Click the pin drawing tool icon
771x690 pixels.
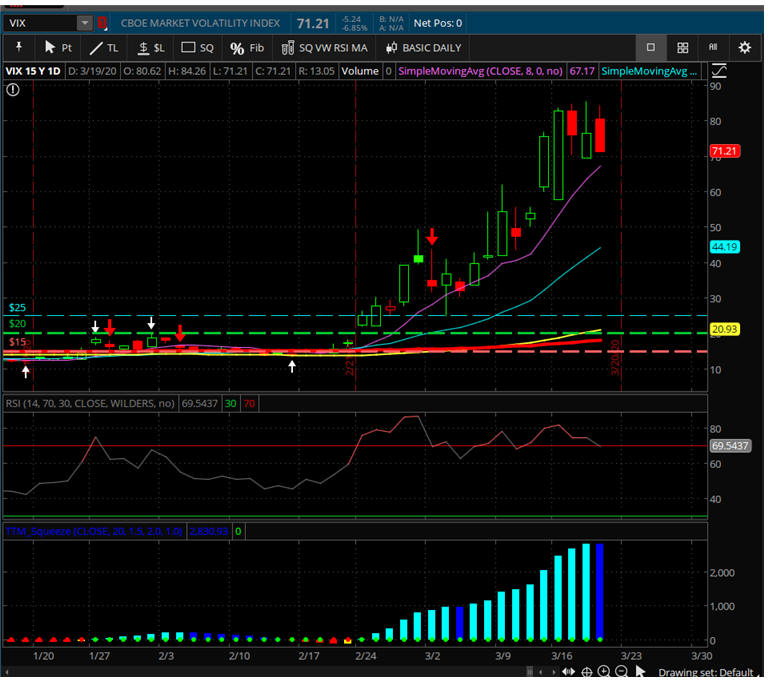[19, 47]
